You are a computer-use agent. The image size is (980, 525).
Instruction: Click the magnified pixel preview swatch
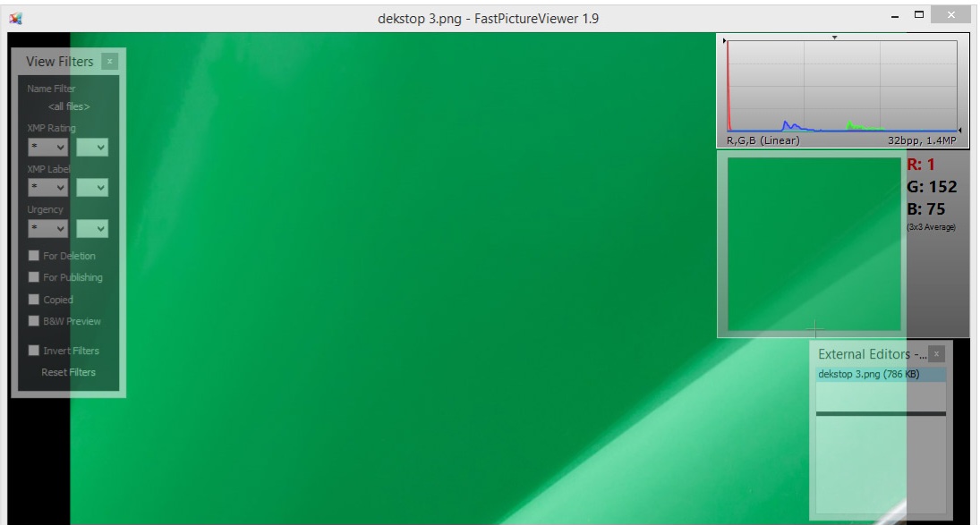point(813,243)
